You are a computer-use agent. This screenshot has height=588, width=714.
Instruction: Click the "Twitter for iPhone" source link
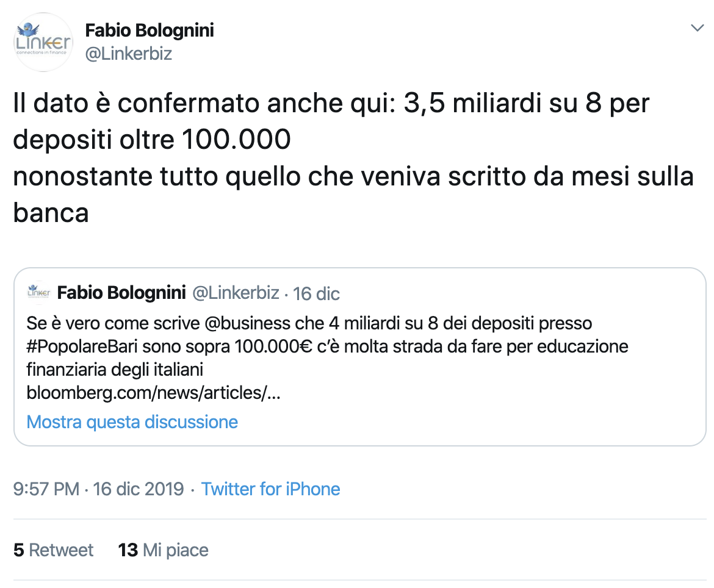[x=270, y=489]
